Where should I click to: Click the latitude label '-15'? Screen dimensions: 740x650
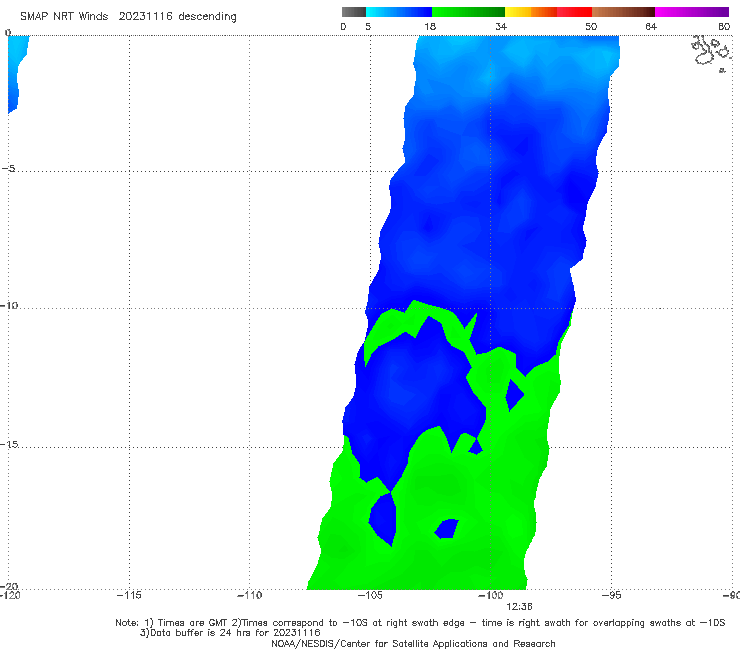tap(9, 444)
